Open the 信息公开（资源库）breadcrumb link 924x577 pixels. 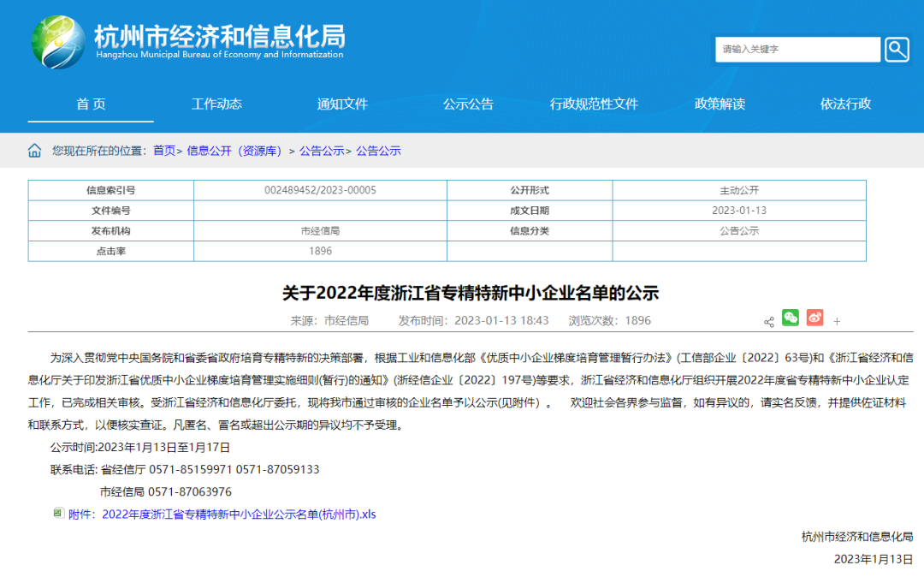tap(233, 150)
